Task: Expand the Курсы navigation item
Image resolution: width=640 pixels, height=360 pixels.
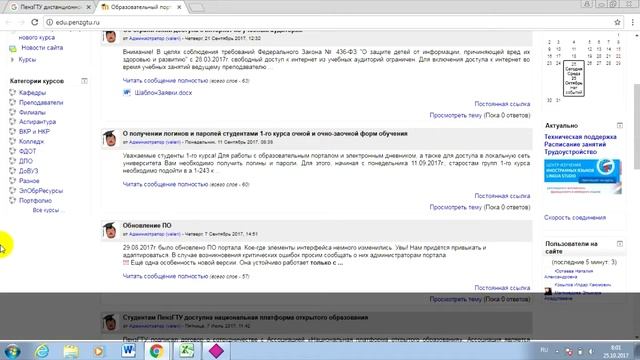Action: [x=13, y=60]
